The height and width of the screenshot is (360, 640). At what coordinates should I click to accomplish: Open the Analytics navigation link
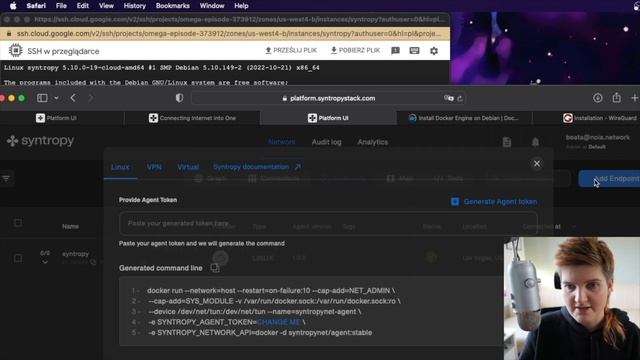click(373, 142)
